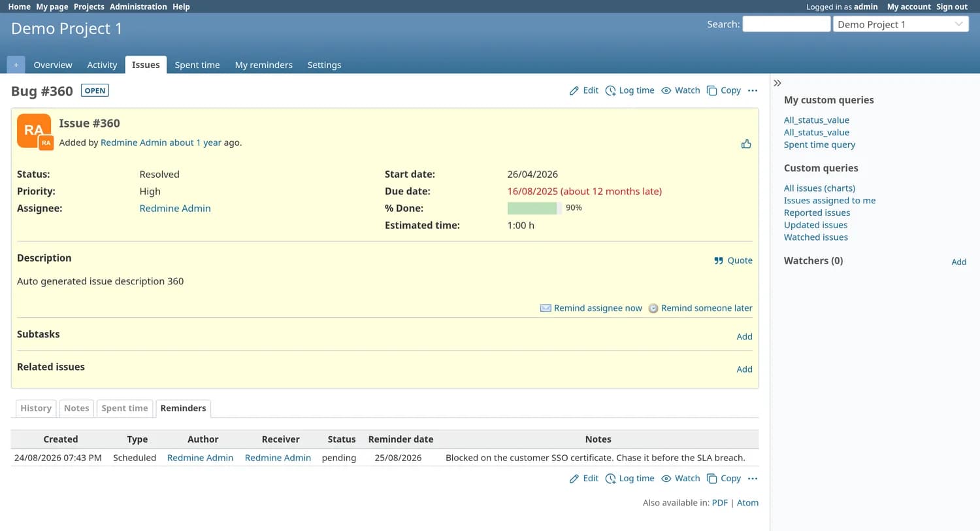Toggle Watch with bottom eye icon

(x=666, y=479)
